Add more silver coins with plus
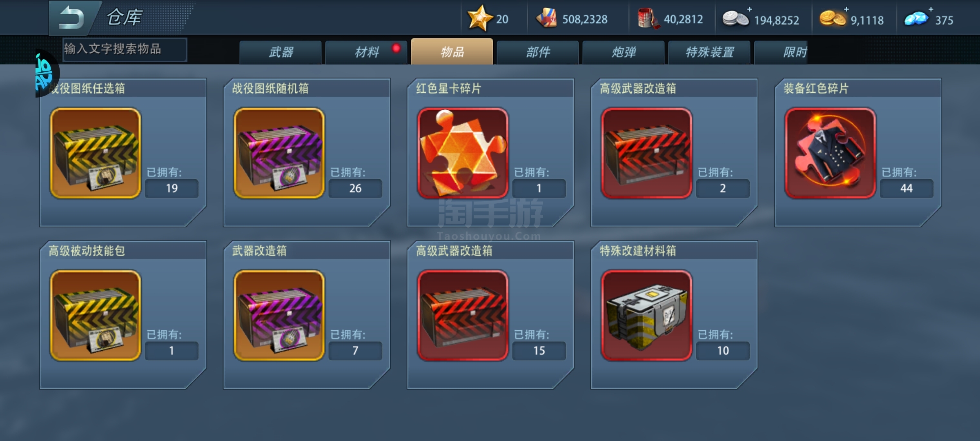Image resolution: width=980 pixels, height=441 pixels. (749, 9)
